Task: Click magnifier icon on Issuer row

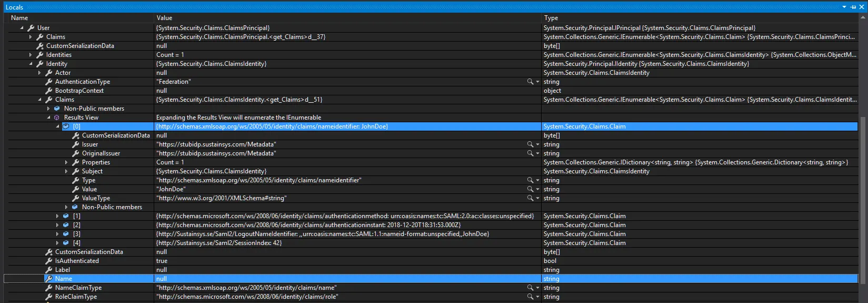Action: coord(530,144)
